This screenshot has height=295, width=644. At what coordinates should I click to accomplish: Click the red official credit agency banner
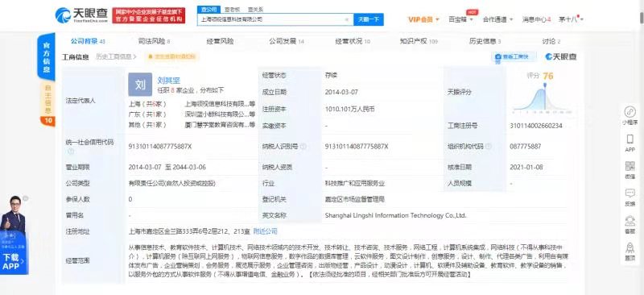(x=149, y=15)
